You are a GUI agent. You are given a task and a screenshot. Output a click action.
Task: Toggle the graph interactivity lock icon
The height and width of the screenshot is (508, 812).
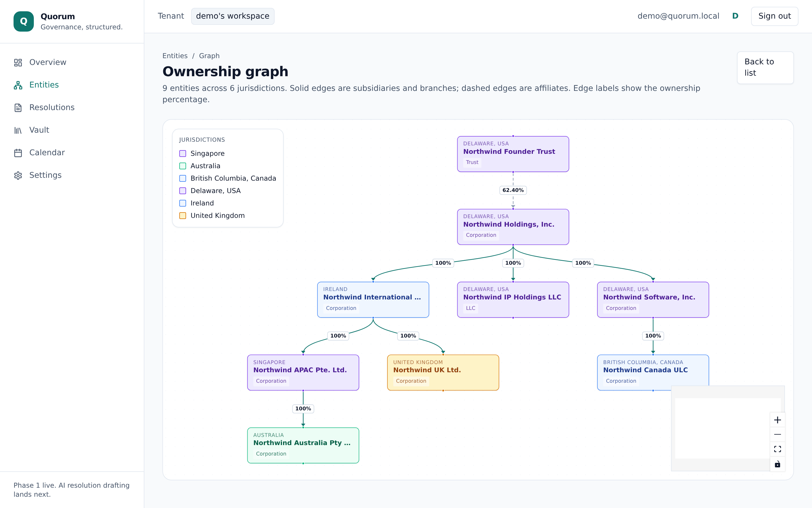(777, 464)
